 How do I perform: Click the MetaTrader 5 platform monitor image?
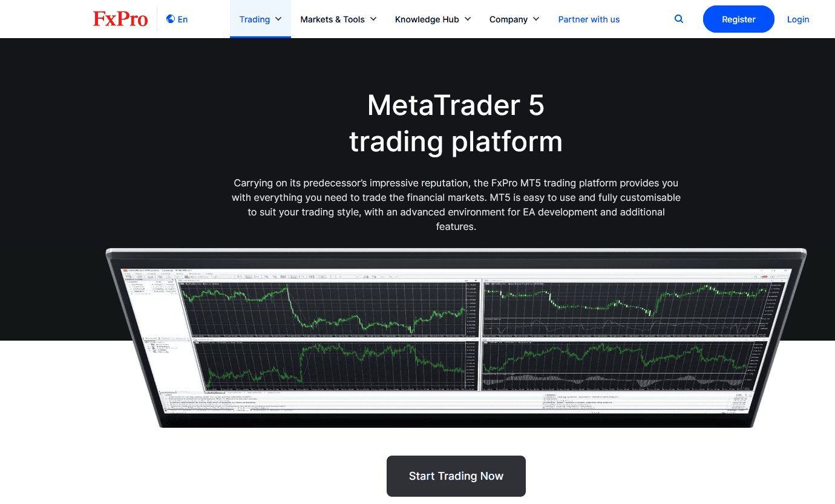tap(456, 338)
